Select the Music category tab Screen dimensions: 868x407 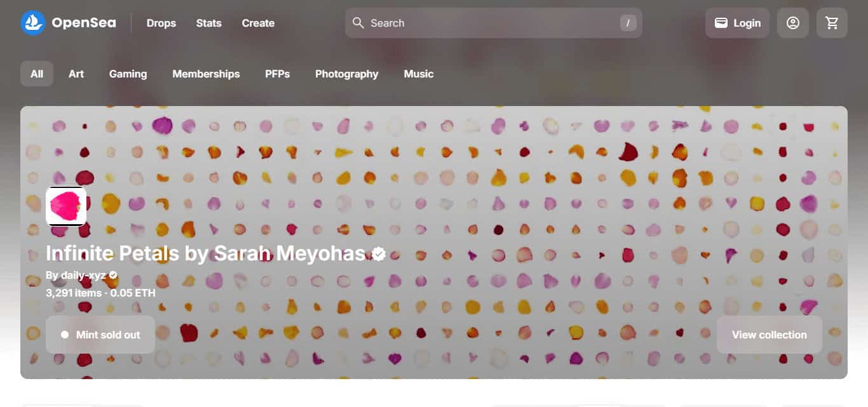point(419,74)
